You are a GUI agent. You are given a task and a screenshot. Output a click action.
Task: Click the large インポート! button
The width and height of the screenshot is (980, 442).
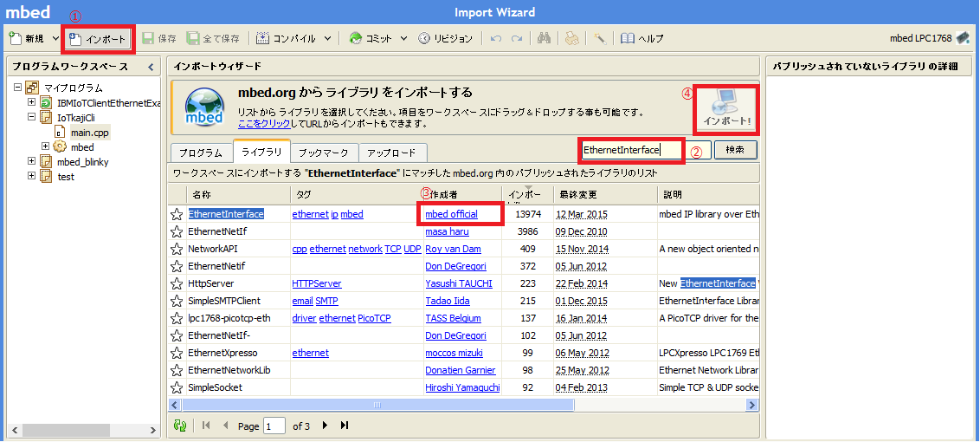[726, 109]
